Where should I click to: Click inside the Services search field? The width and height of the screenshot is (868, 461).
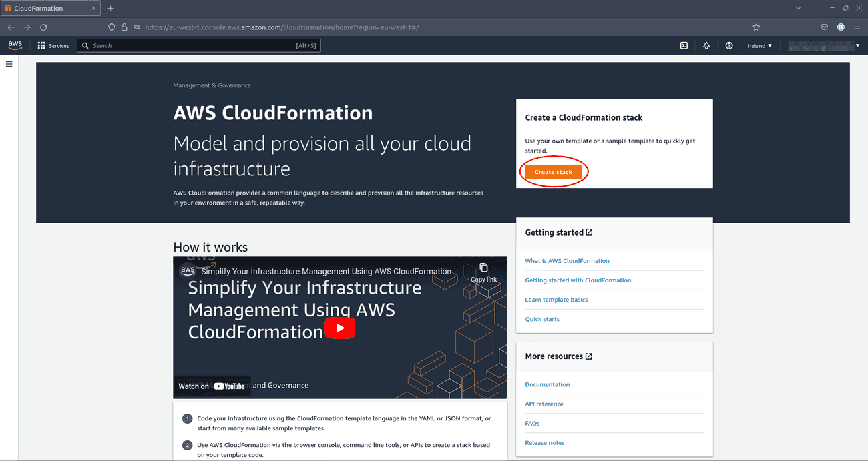pos(167,45)
